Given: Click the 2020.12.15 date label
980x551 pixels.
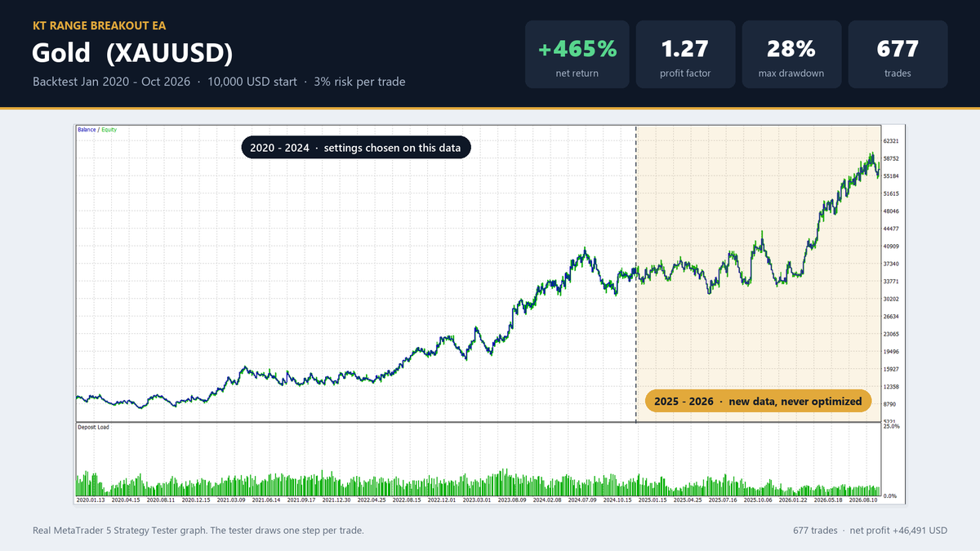Looking at the screenshot, I should click(198, 500).
